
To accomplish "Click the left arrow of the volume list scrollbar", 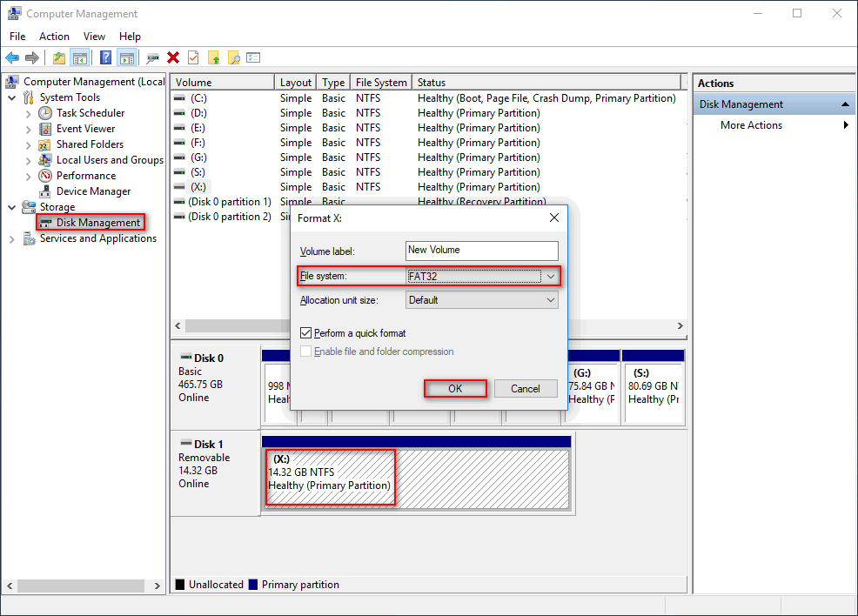I will click(178, 325).
